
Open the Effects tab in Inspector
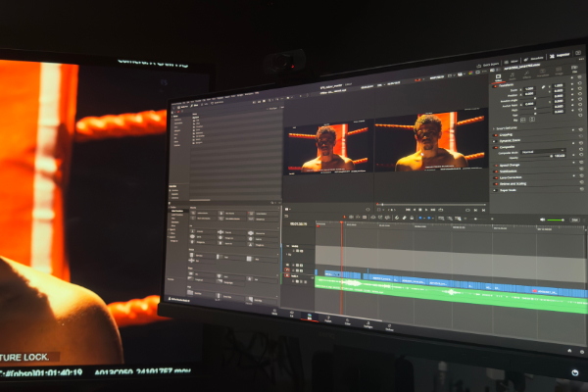(527, 74)
